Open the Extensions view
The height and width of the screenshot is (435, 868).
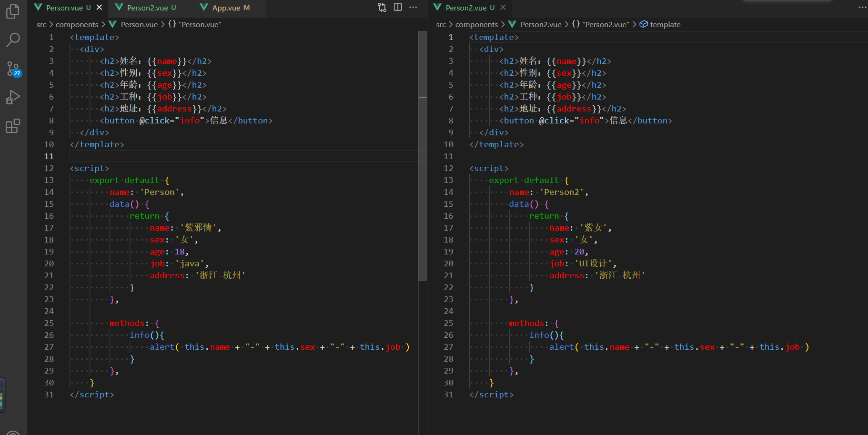click(13, 126)
